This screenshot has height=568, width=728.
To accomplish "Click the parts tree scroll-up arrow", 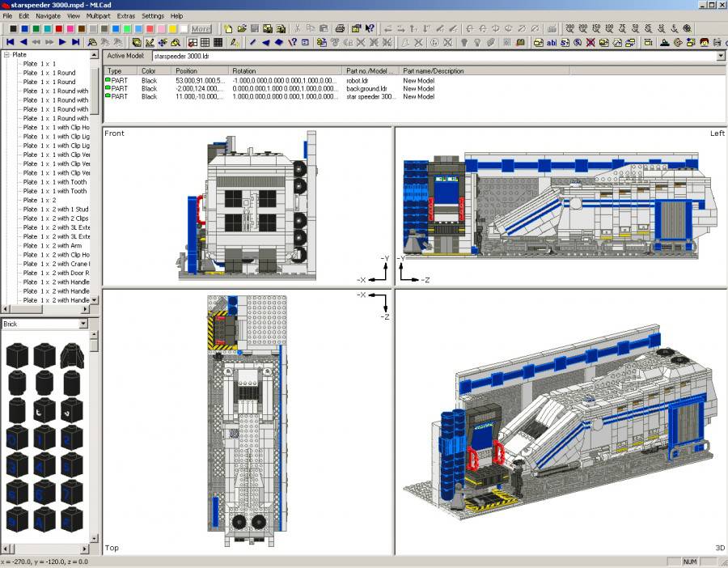I will pyautogui.click(x=95, y=55).
